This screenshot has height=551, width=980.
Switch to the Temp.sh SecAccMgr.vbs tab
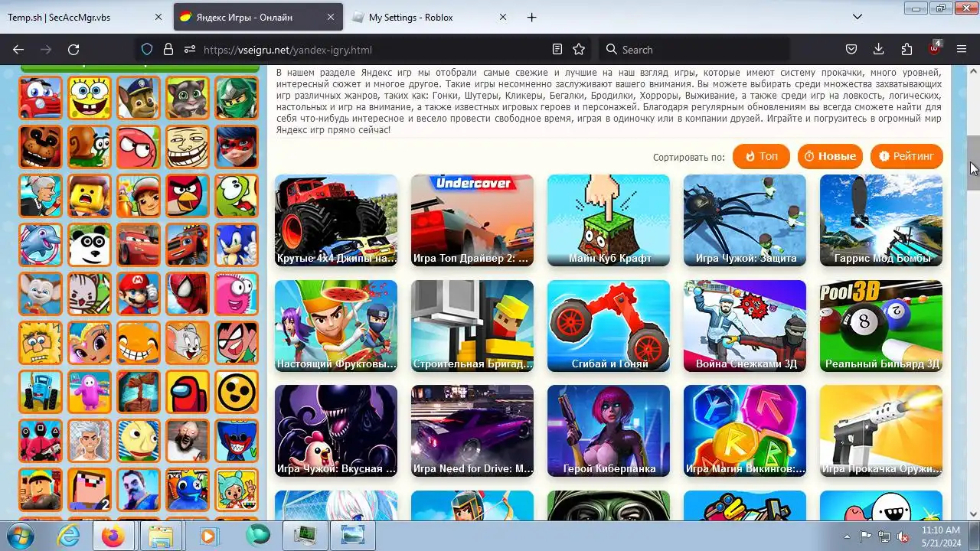pyautogui.click(x=85, y=17)
